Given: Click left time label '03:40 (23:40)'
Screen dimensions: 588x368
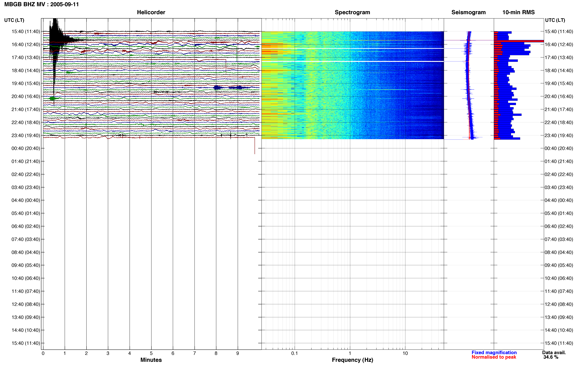Looking at the screenshot, I should [x=26, y=187].
